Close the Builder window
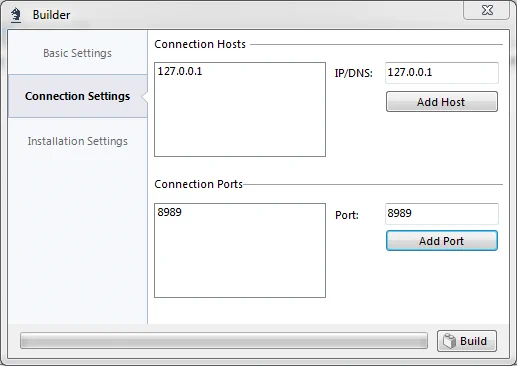 [x=486, y=10]
